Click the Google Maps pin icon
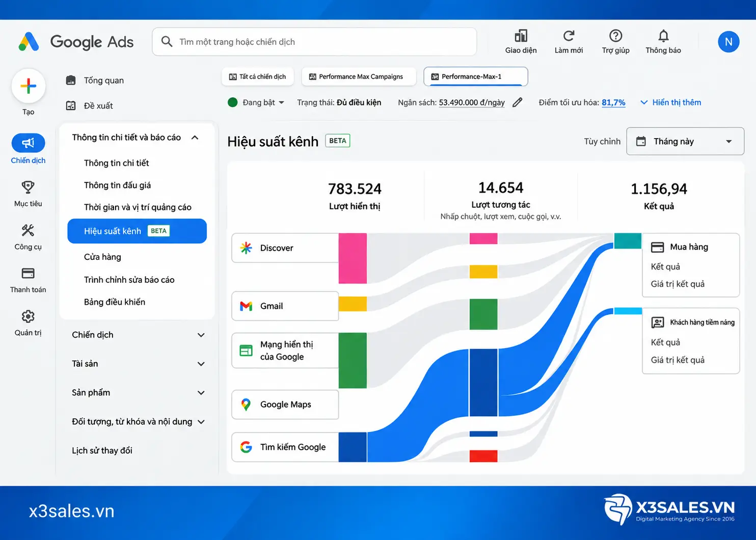 coord(246,404)
